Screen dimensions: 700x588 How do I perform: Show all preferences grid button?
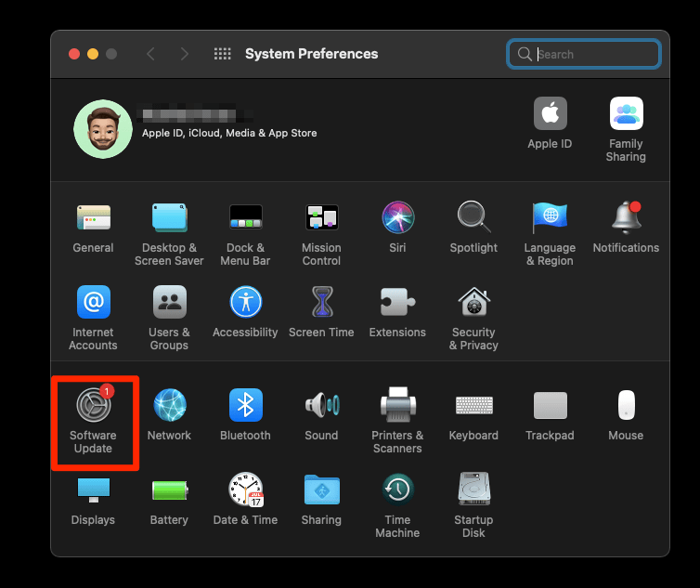click(222, 54)
